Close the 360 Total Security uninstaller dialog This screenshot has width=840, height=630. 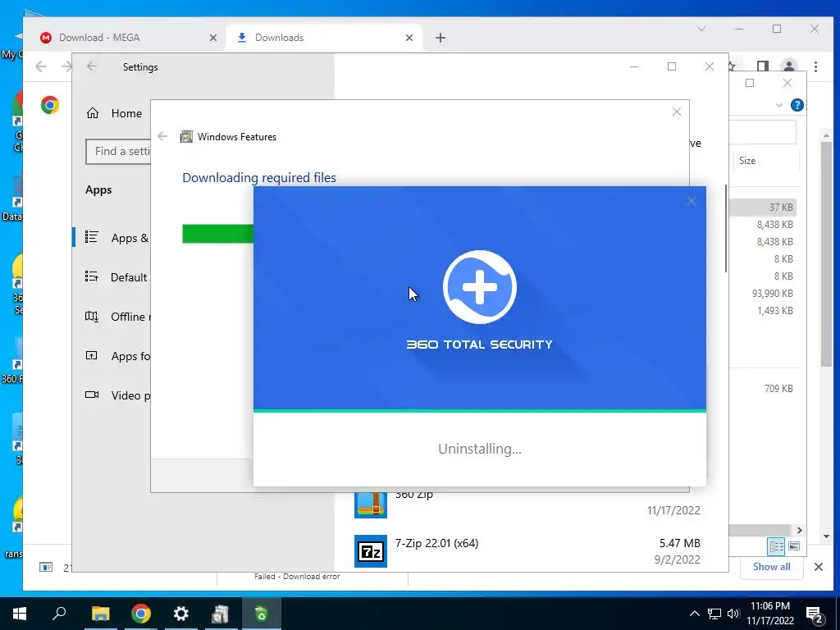[x=691, y=202]
